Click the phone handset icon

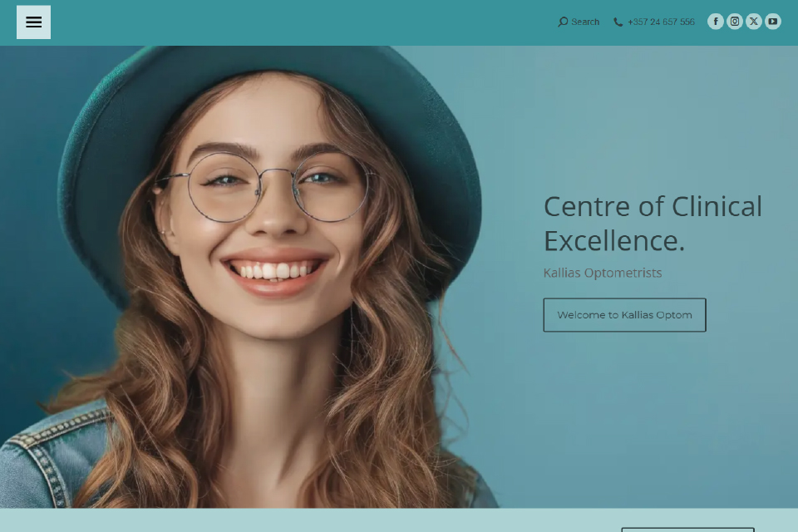[x=618, y=22]
